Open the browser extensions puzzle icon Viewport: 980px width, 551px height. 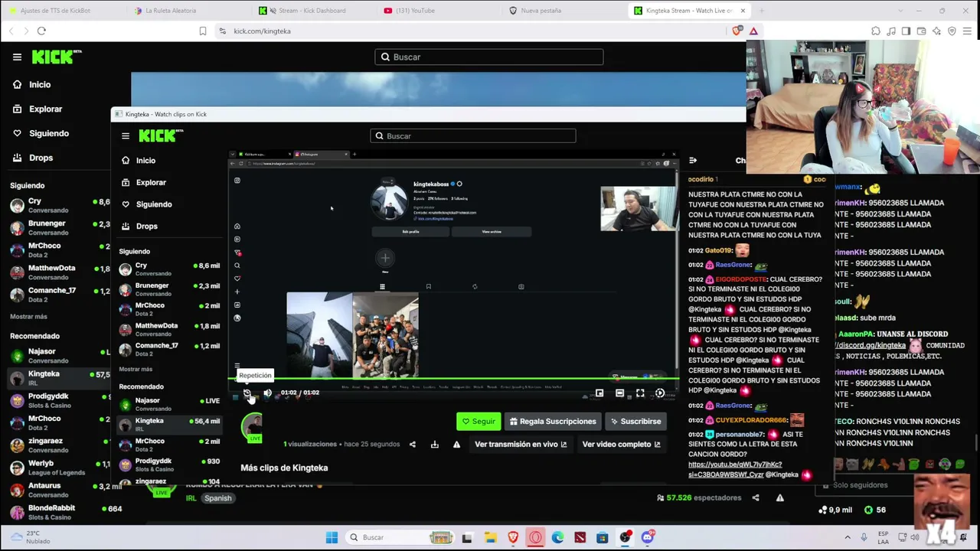(876, 31)
